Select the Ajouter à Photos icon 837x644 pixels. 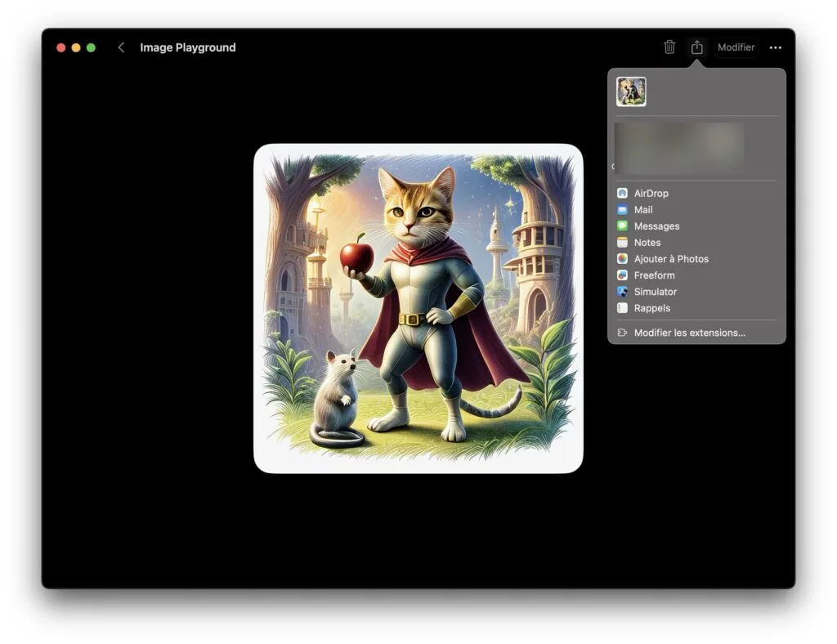[624, 258]
